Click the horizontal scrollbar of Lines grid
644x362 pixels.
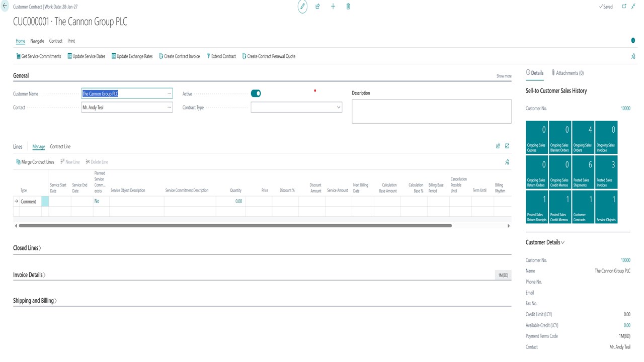[235, 226]
